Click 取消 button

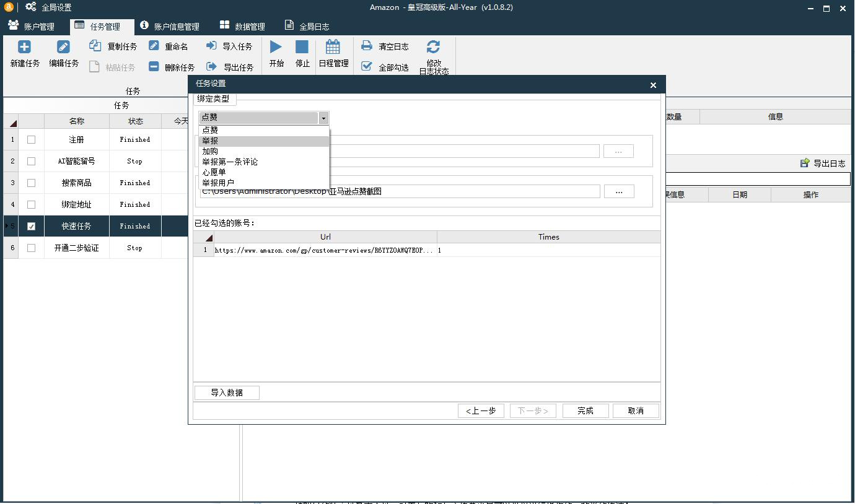[636, 411]
